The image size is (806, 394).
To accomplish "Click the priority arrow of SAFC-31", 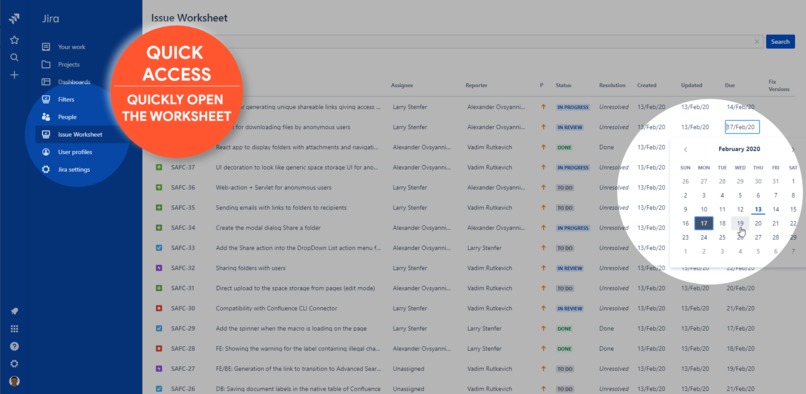I will 542,289.
